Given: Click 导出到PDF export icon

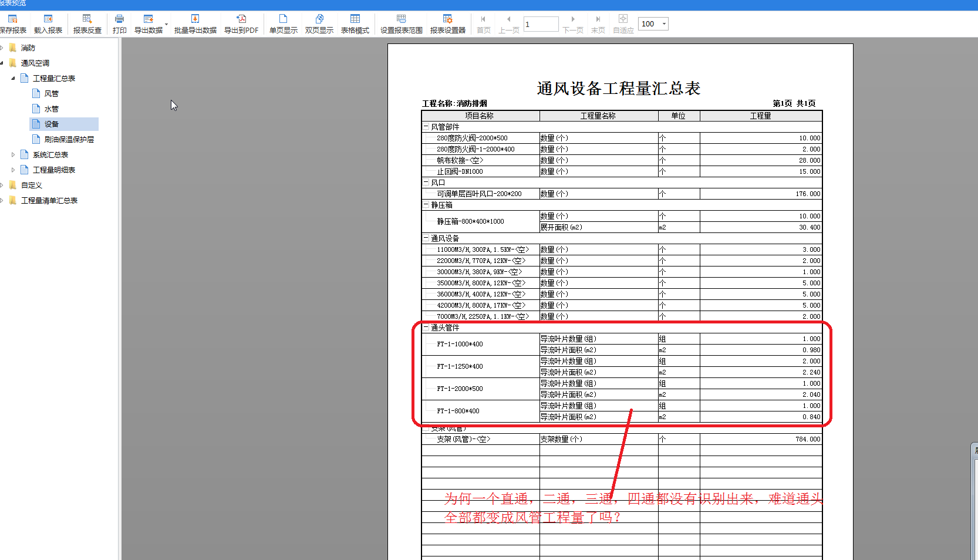Looking at the screenshot, I should tap(241, 24).
